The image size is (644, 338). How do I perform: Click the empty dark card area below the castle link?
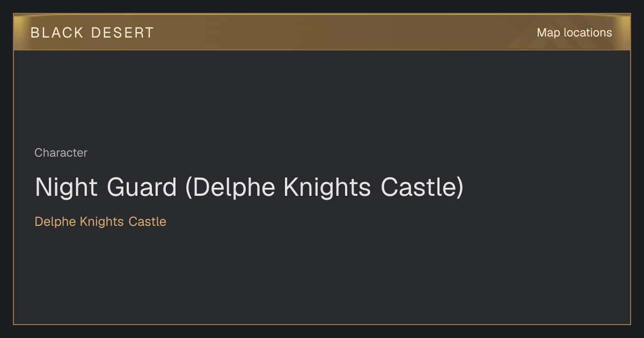322,276
